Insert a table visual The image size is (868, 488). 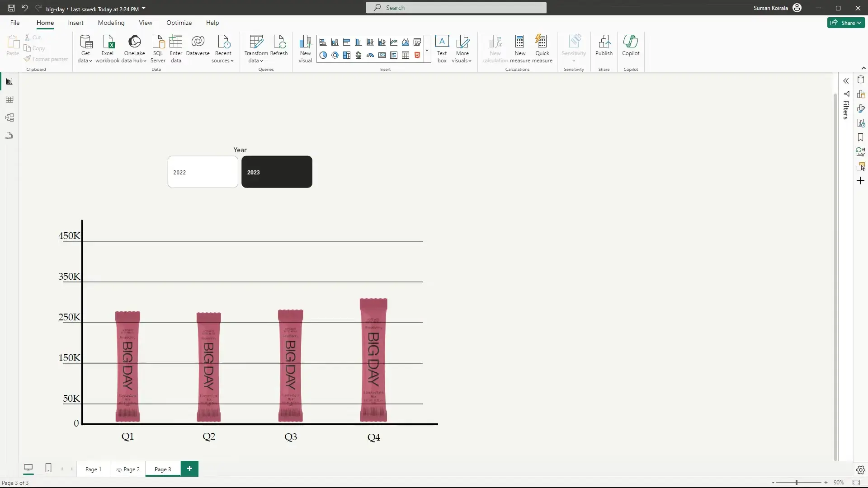point(406,55)
